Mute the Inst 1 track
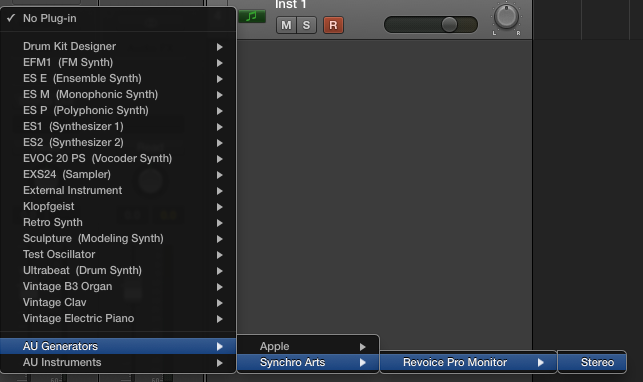 [286, 25]
